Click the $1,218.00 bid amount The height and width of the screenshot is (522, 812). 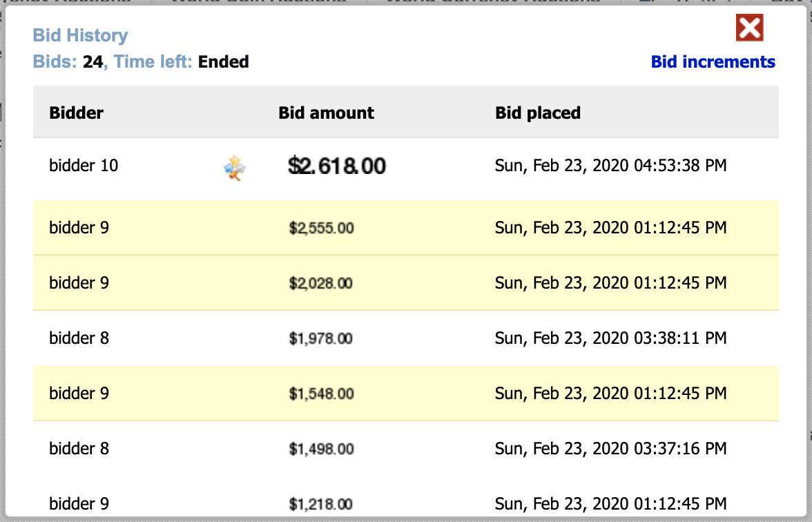(320, 504)
